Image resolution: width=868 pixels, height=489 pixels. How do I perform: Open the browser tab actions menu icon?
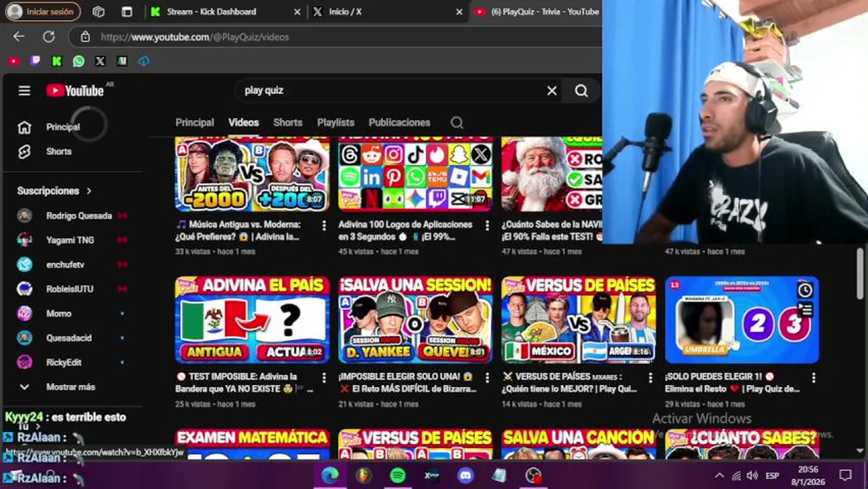[127, 12]
